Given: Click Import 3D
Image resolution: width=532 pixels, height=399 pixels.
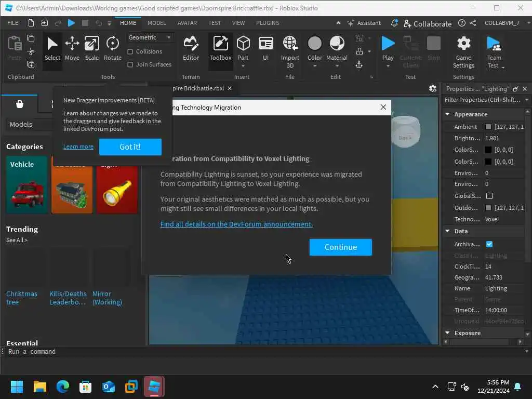Looking at the screenshot, I should [x=290, y=52].
